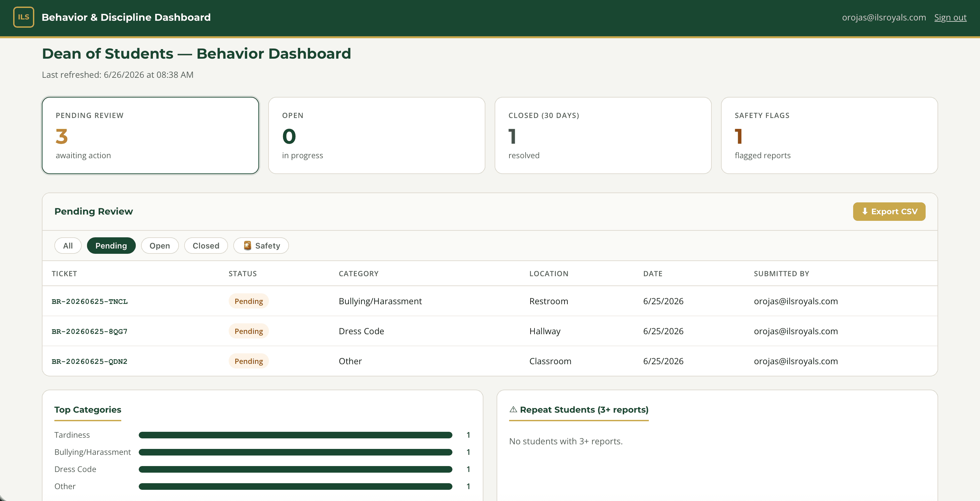The image size is (980, 501).
Task: Click the Hallway location cell
Action: pos(545,331)
